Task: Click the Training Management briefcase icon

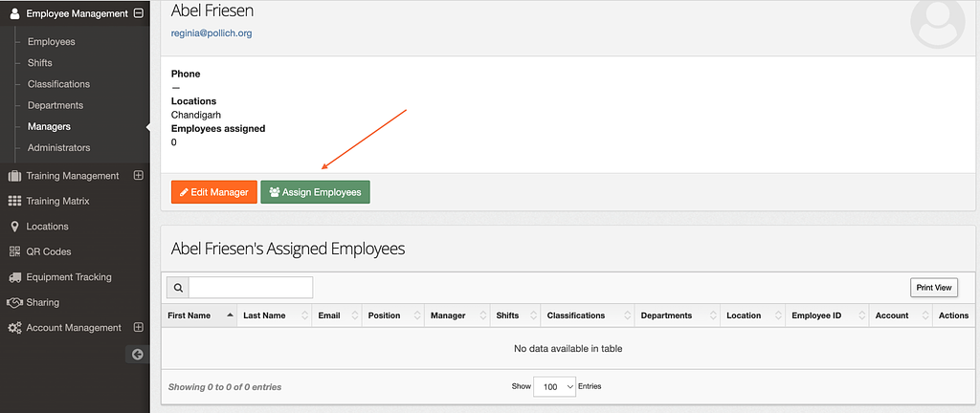Action: pos(14,176)
